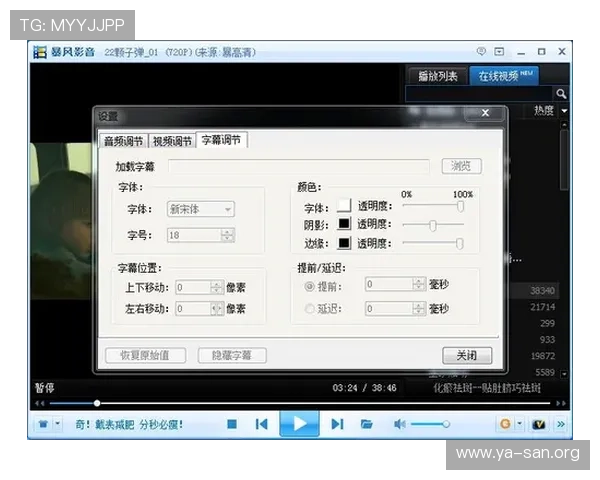Switch to the 音频调节 tab
This screenshot has height=480, width=600.
[x=124, y=141]
